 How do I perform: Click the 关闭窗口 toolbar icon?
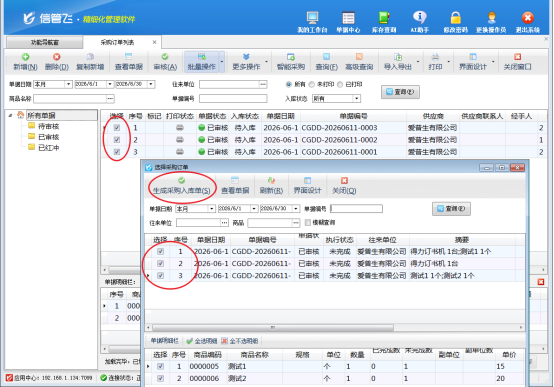(x=518, y=62)
